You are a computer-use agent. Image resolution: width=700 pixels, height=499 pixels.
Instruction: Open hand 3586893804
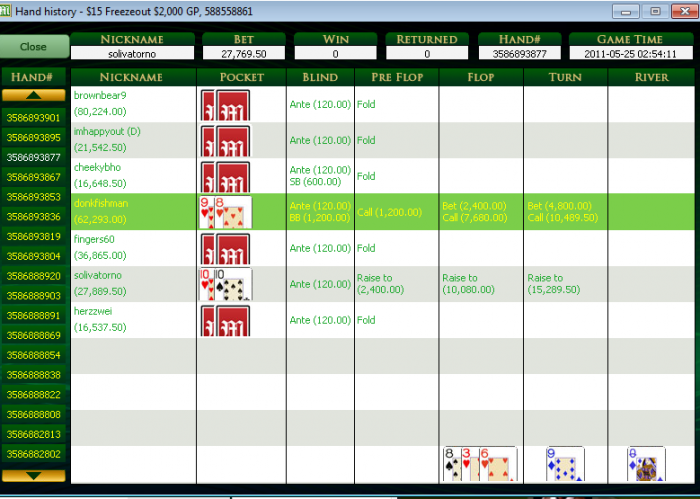pyautogui.click(x=33, y=256)
